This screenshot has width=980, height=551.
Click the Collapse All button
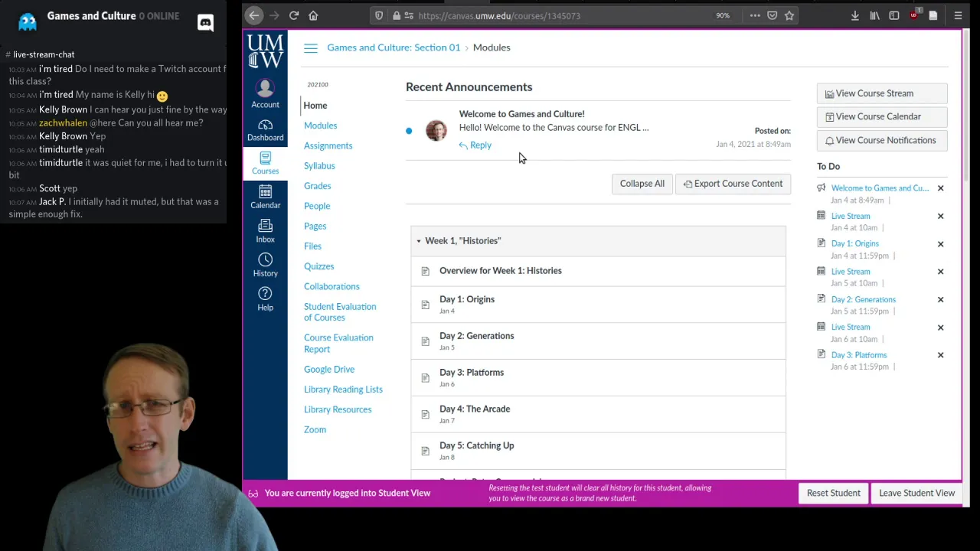point(642,184)
